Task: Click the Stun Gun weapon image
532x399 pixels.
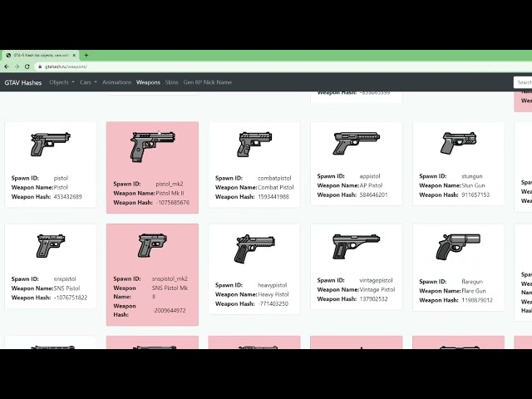Action: pos(458,143)
